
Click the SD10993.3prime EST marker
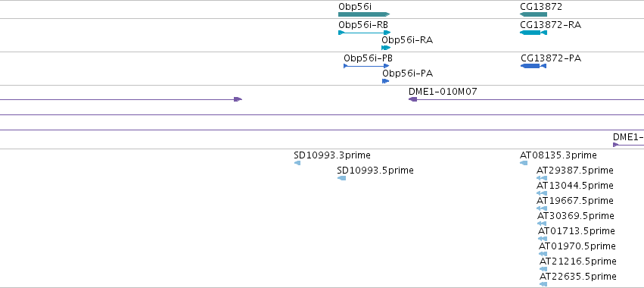click(297, 163)
